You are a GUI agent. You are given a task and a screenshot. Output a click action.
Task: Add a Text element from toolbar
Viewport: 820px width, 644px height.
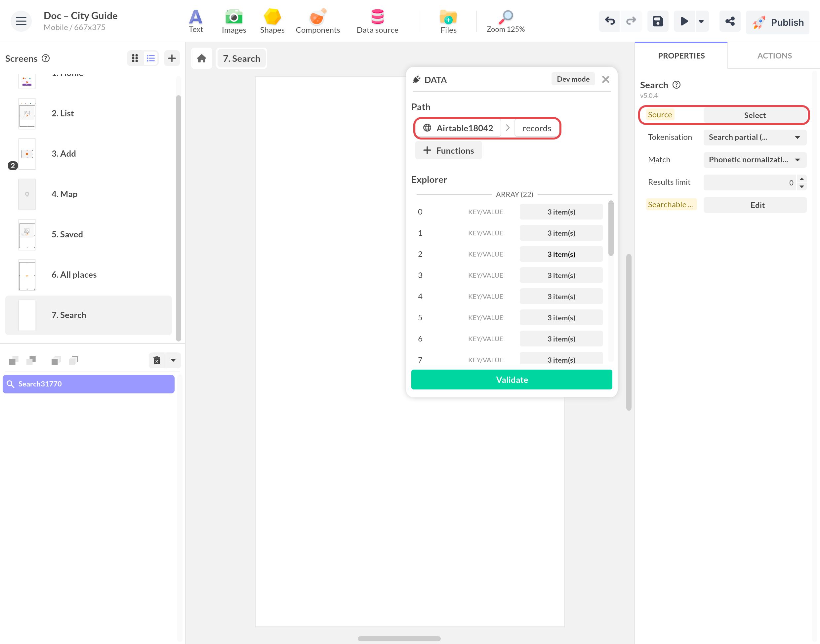[x=196, y=21]
